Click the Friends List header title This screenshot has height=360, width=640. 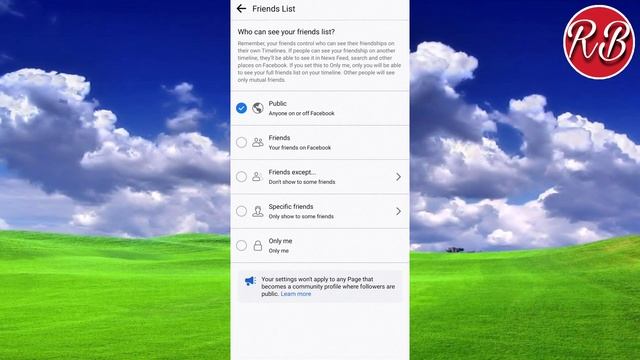[273, 9]
